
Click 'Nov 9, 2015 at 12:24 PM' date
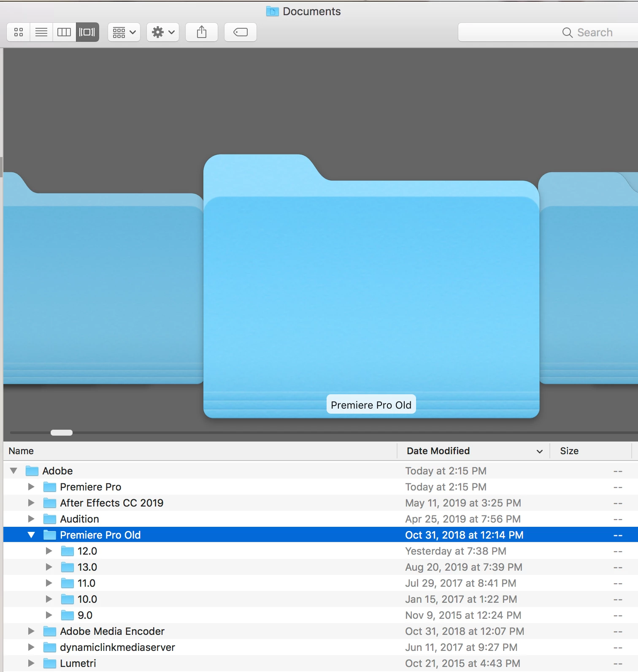pyautogui.click(x=463, y=615)
